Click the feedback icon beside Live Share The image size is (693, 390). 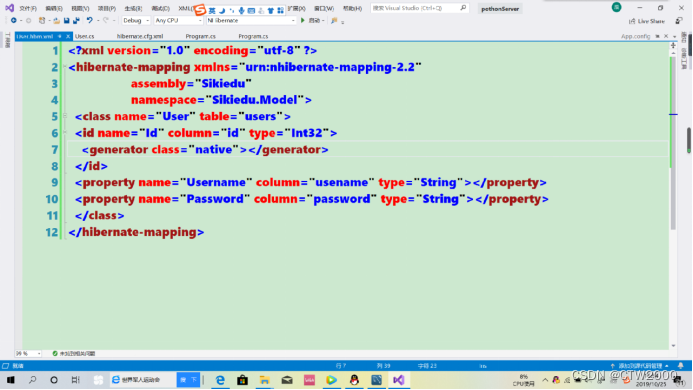click(679, 21)
